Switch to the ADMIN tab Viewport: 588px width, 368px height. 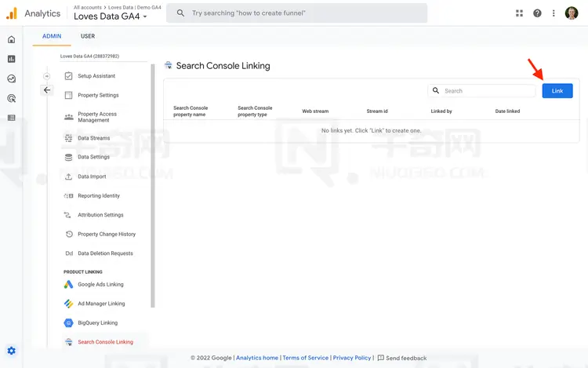click(52, 36)
